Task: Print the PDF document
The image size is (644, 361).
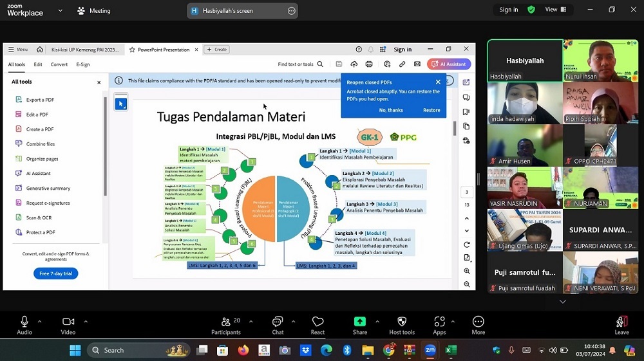Action: point(369,64)
